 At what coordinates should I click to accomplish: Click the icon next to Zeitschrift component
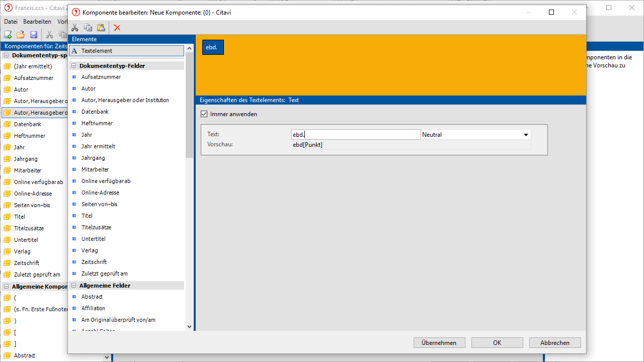click(x=7, y=263)
